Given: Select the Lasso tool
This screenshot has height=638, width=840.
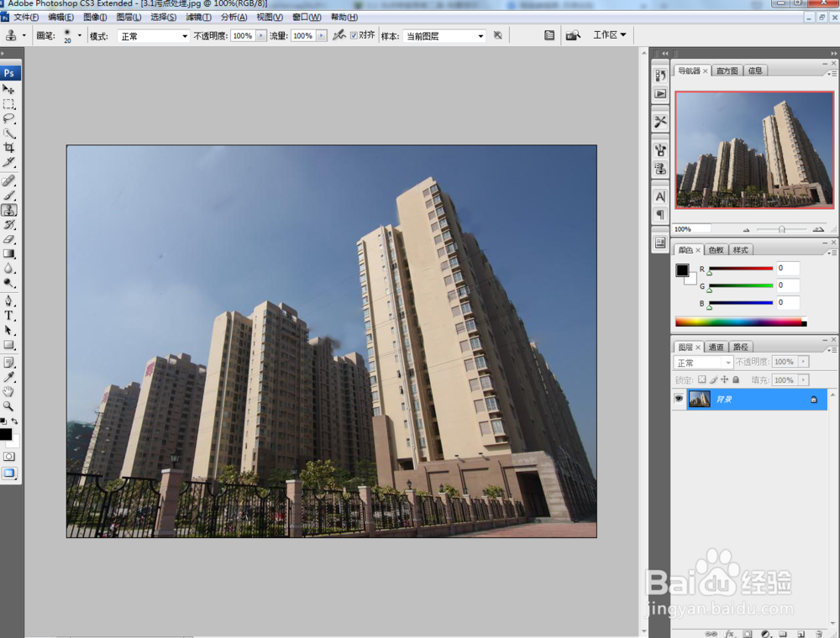Looking at the screenshot, I should pyautogui.click(x=8, y=118).
